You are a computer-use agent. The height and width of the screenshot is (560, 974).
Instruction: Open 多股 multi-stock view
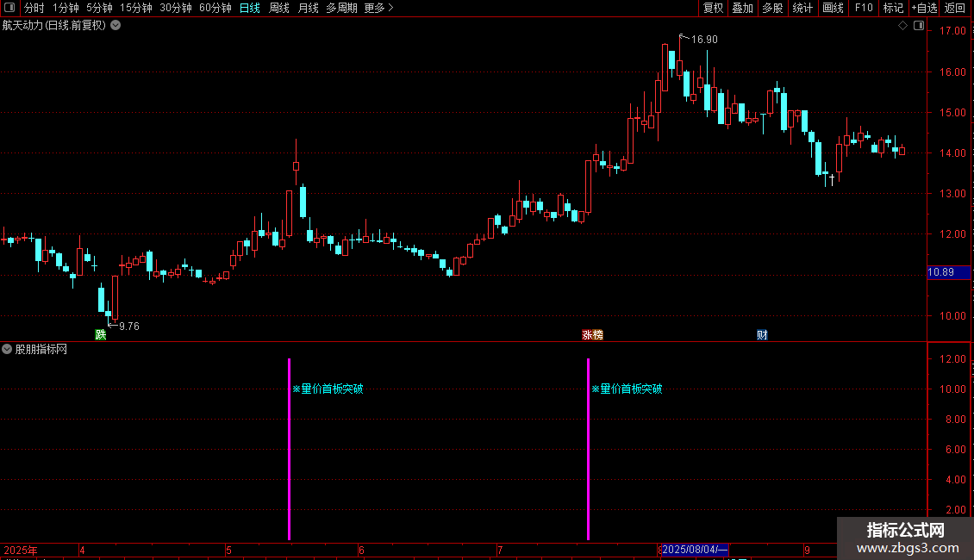point(772,8)
